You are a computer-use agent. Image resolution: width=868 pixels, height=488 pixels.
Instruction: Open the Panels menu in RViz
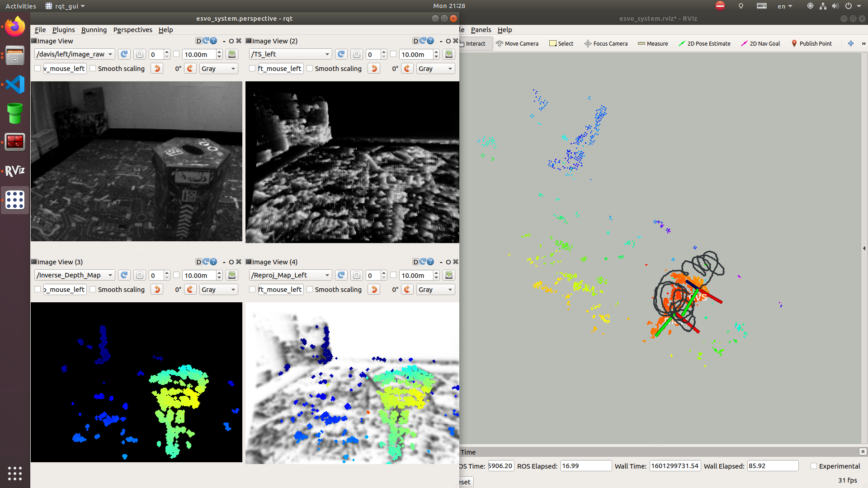tap(481, 30)
